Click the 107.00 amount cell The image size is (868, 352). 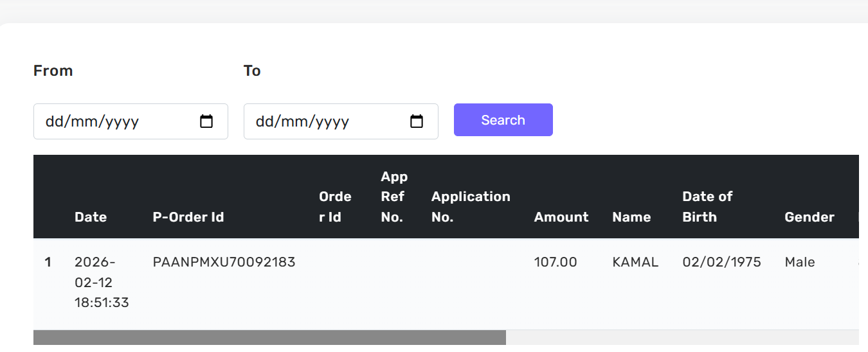pos(556,262)
